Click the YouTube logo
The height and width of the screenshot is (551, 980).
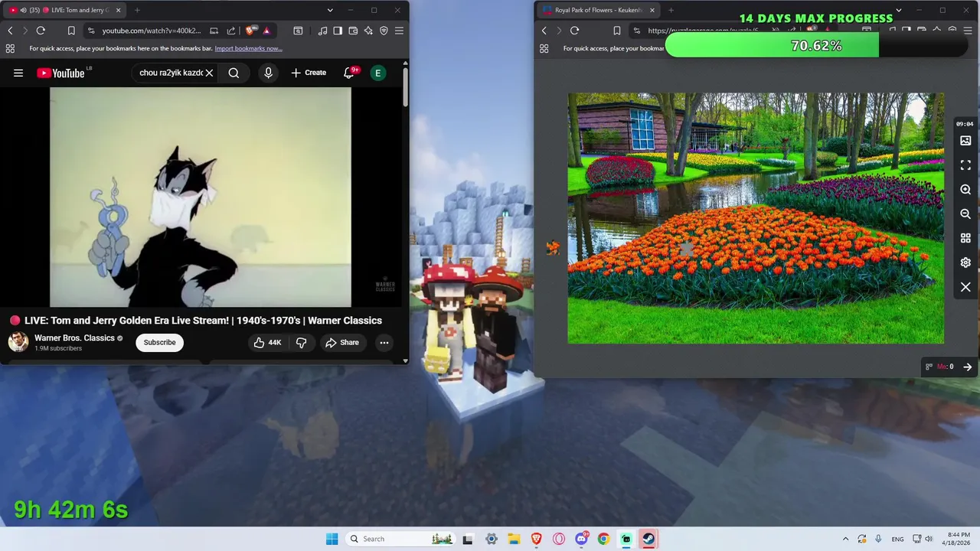(60, 73)
